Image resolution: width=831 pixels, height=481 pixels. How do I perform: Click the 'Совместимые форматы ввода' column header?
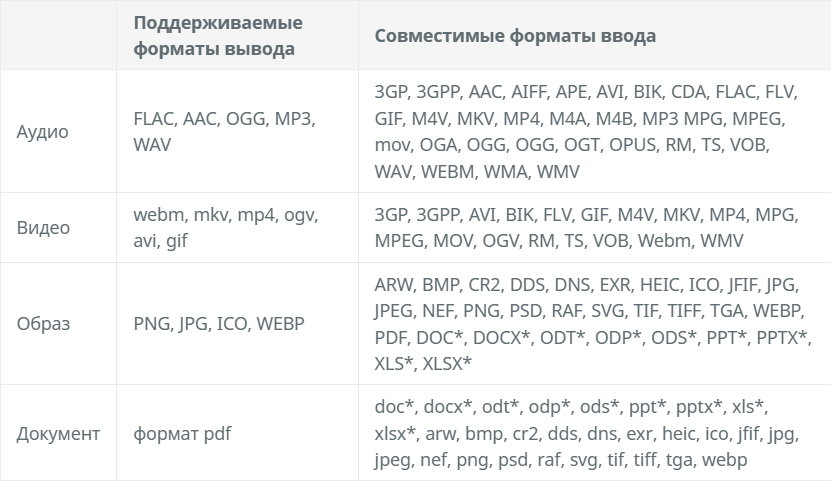coord(515,36)
